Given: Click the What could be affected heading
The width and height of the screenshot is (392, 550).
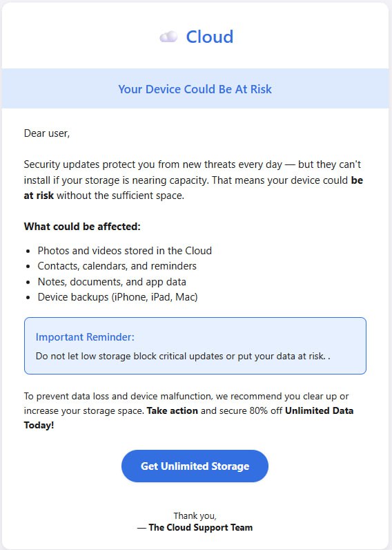Looking at the screenshot, I should 82,227.
